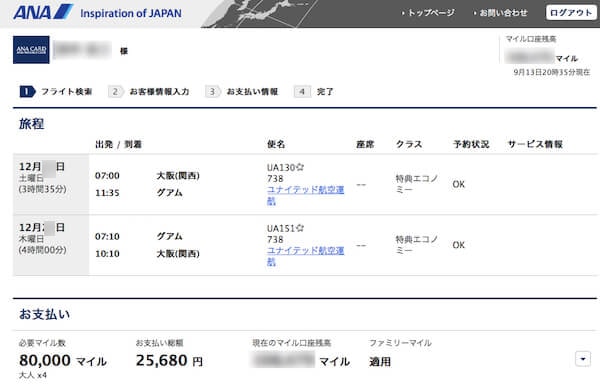This screenshot has height=386, width=600.
Task: Click the マイル口座残高 label at top right
Action: click(531, 39)
